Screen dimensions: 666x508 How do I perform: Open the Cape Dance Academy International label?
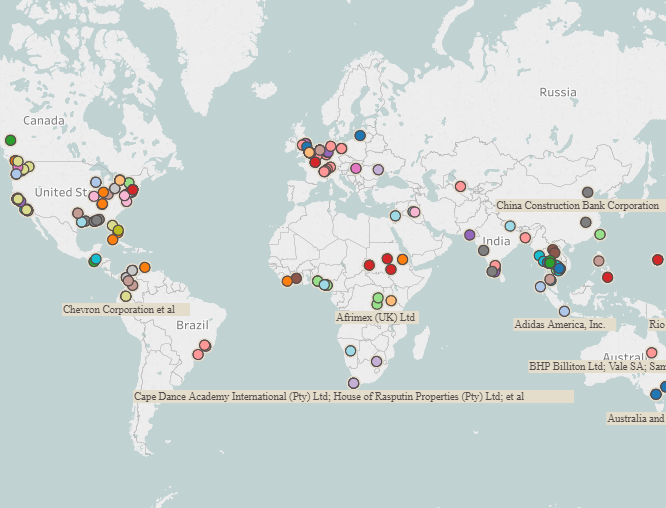click(x=329, y=396)
